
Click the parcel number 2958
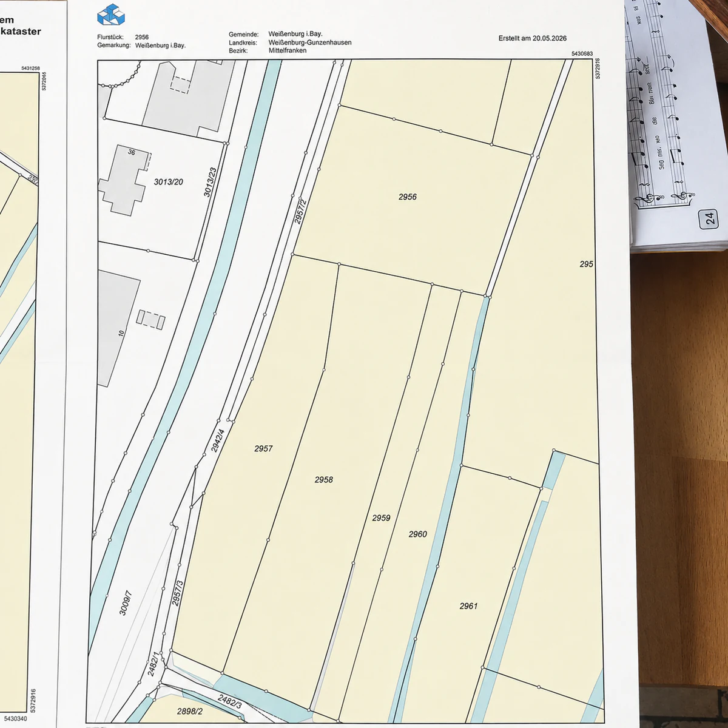324,479
